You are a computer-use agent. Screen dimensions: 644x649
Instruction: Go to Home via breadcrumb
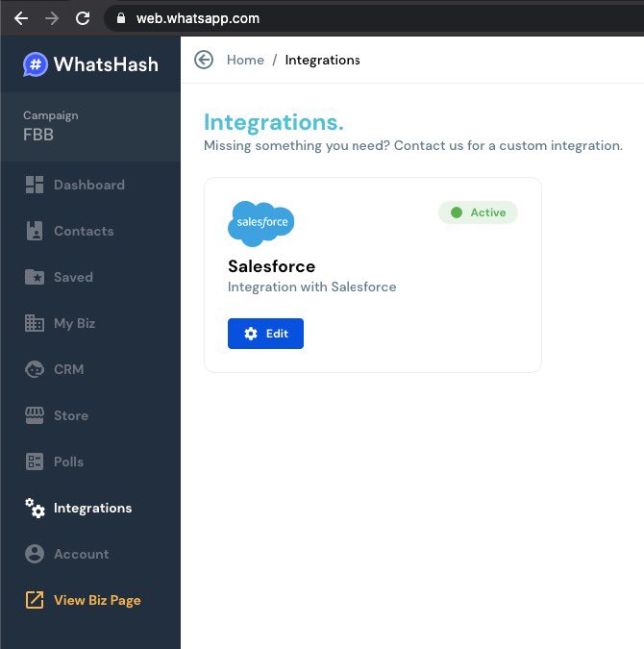click(245, 60)
